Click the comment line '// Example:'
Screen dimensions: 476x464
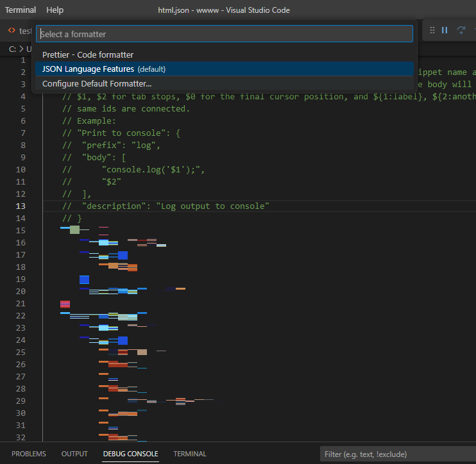point(89,120)
